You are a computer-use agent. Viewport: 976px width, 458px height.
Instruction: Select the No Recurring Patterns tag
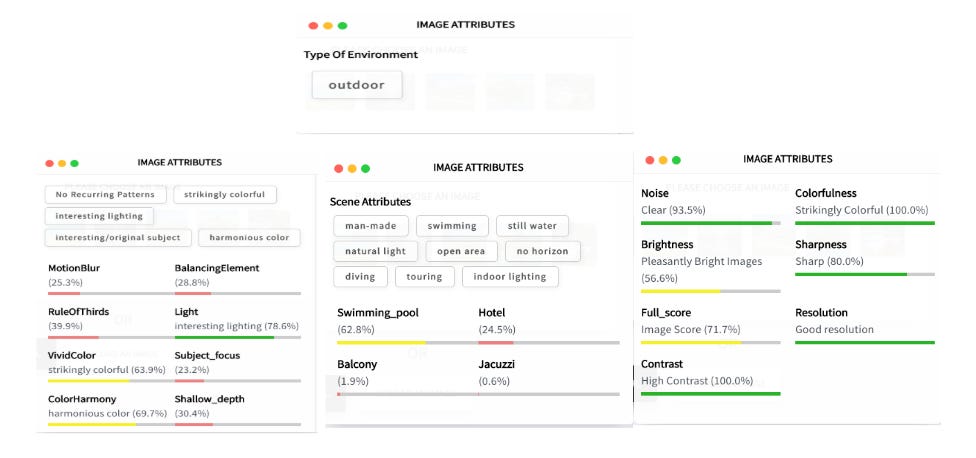(x=104, y=195)
